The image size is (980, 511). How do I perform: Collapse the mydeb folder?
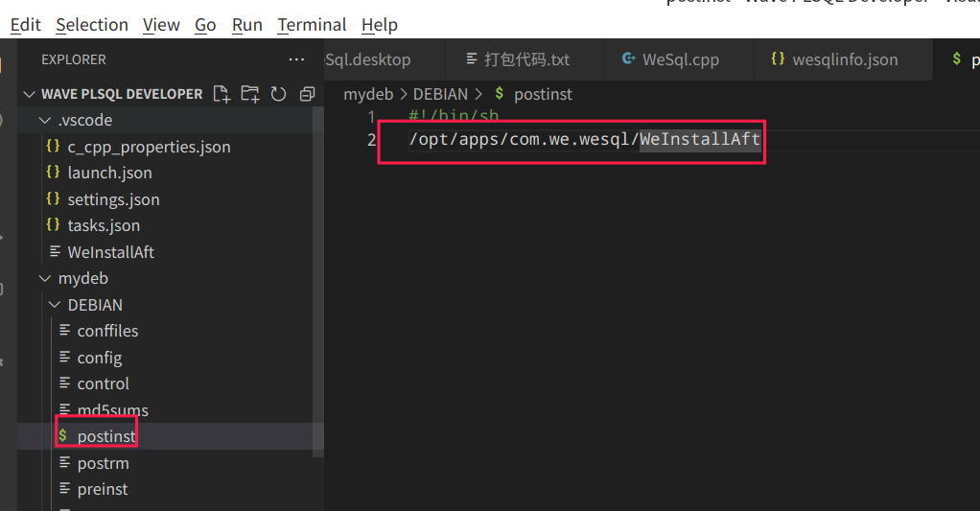click(x=44, y=279)
